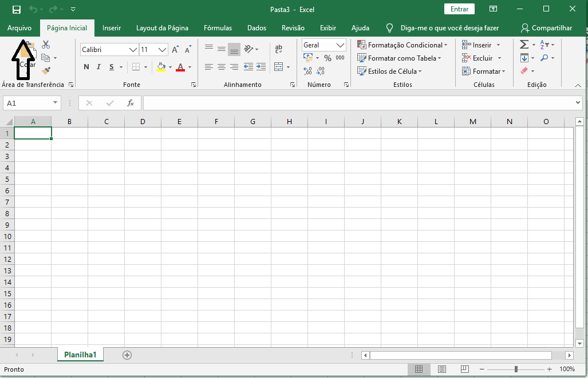
Task: Click the increase font size icon
Action: coord(176,50)
